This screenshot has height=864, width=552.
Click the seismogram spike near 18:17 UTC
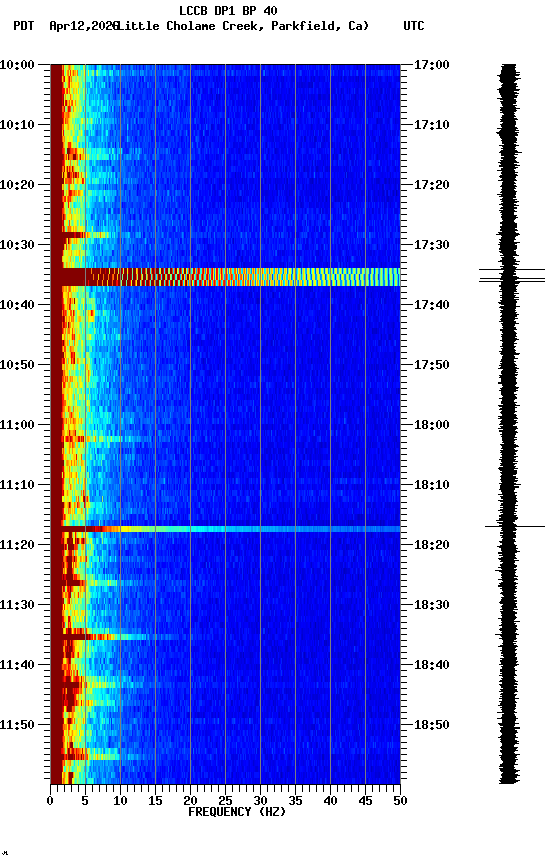(515, 527)
